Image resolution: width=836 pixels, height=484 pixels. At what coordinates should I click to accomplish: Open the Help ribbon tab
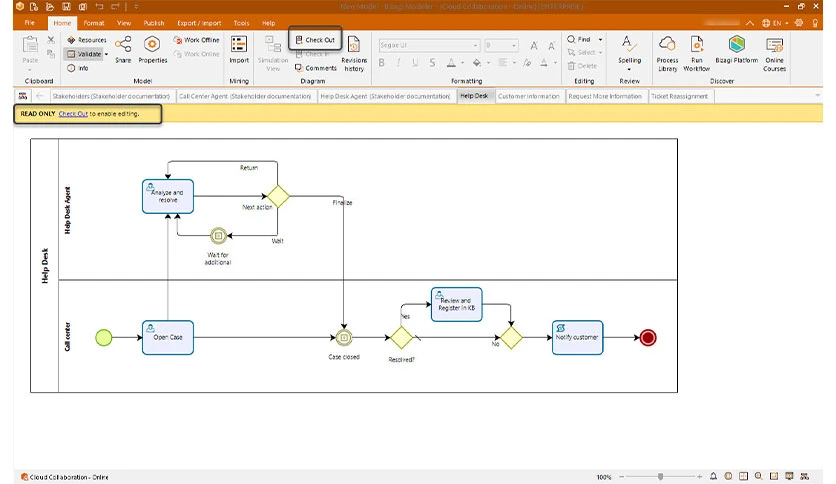pos(268,23)
